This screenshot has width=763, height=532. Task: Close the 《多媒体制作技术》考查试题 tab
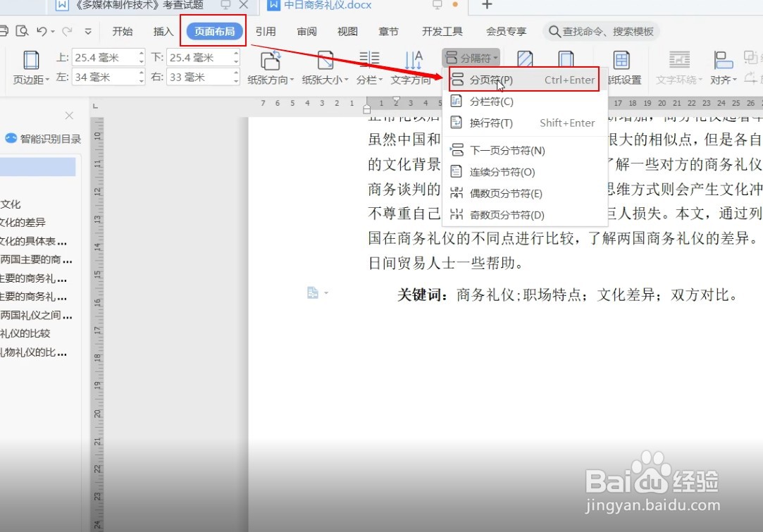pyautogui.click(x=244, y=5)
